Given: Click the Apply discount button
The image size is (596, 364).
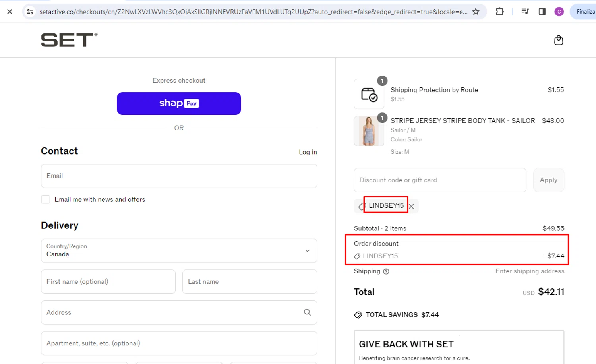Looking at the screenshot, I should (x=548, y=180).
